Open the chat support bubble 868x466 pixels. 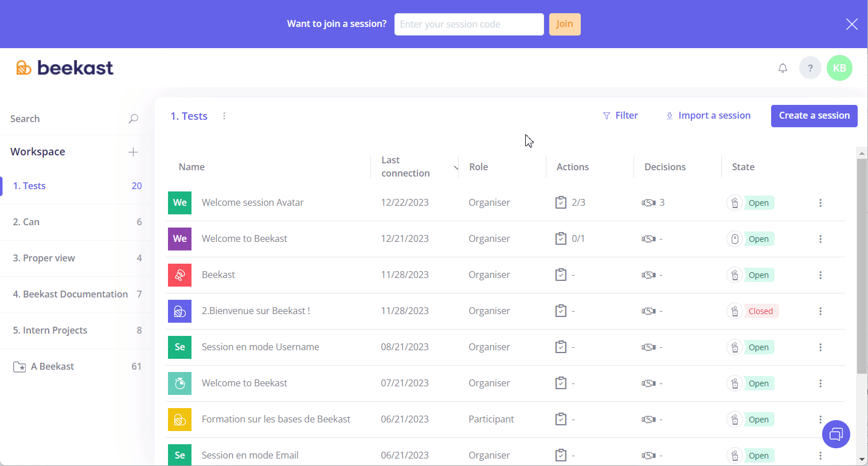click(836, 434)
